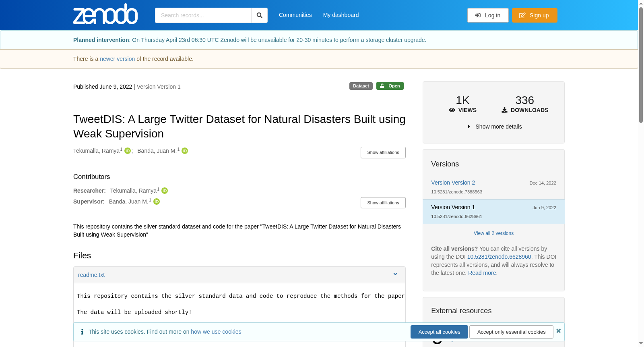Show affiliations for the contributors
The height and width of the screenshot is (347, 644).
tap(383, 203)
